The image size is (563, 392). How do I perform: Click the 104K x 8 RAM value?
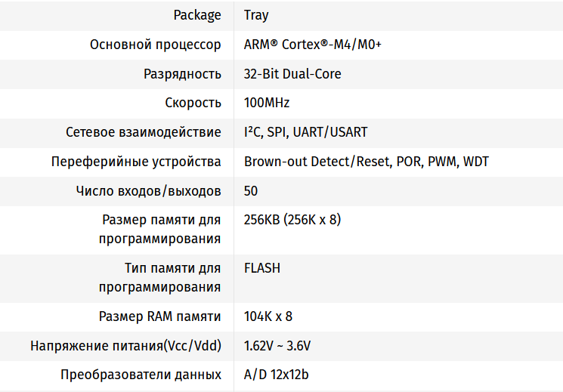[268, 316]
